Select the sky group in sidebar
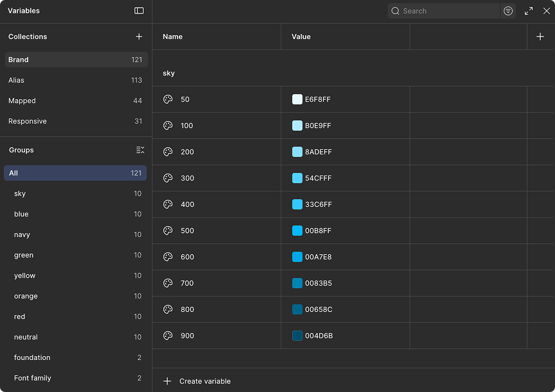Viewport: 555px width, 392px height. point(75,193)
